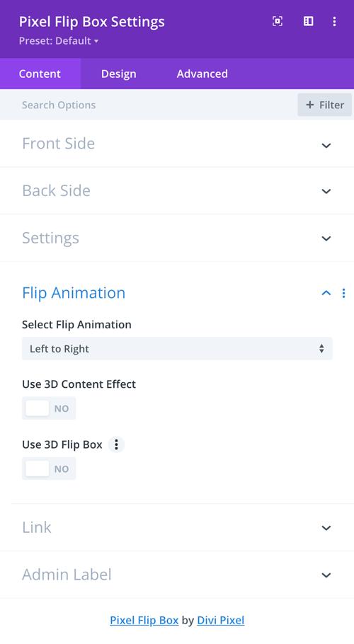Image resolution: width=354 pixels, height=644 pixels.
Task: Collapse Flip Animation section chevron
Action: (326, 293)
